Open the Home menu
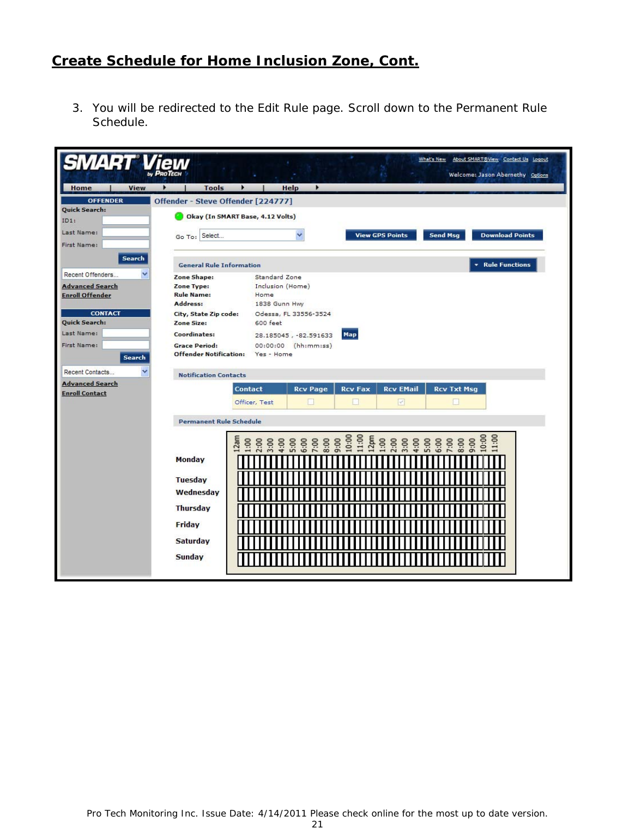 [x=81, y=188]
